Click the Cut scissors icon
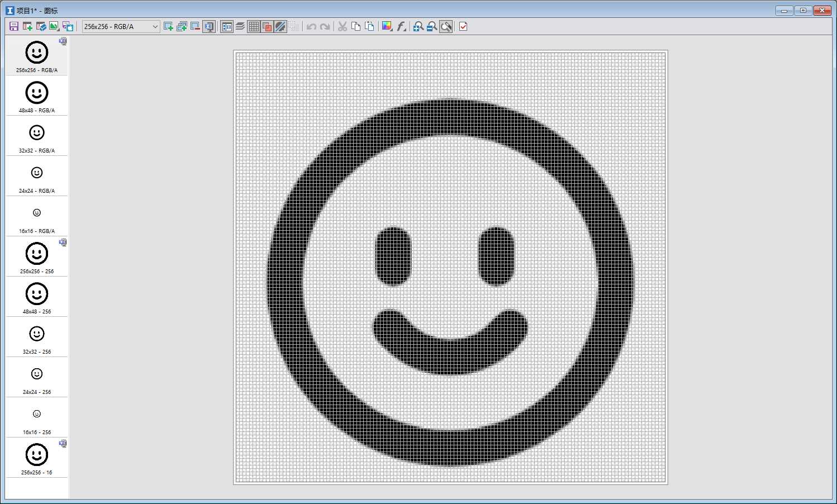This screenshot has width=837, height=504. pyautogui.click(x=343, y=26)
